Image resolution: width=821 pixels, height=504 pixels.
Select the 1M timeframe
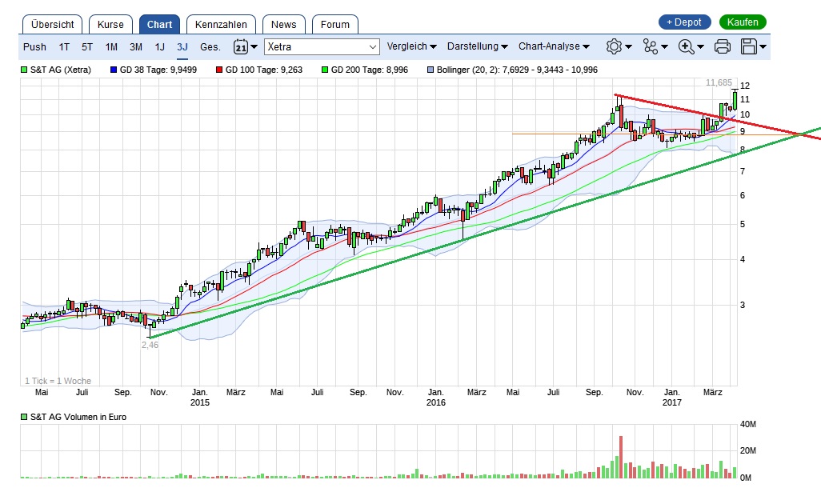point(111,47)
